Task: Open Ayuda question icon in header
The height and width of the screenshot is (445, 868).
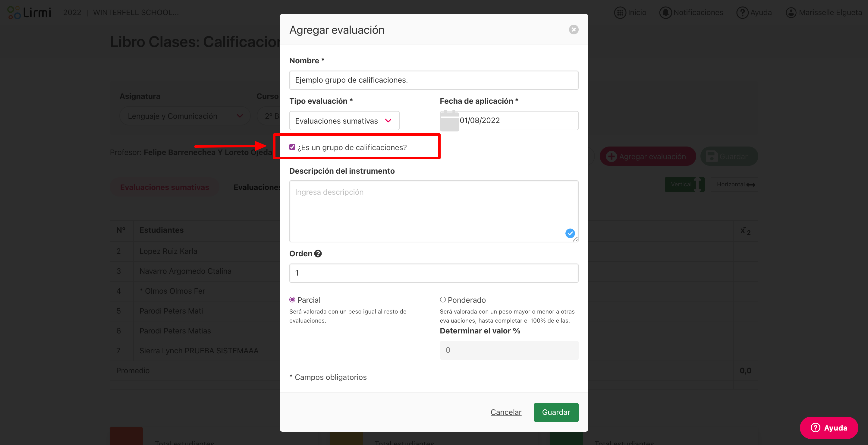Action: [x=742, y=12]
